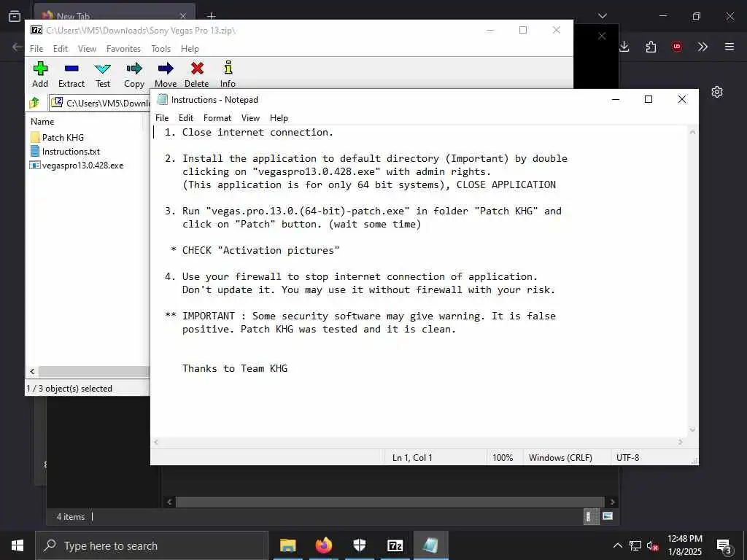Open new tab page settings gear
This screenshot has width=747, height=560.
[717, 91]
